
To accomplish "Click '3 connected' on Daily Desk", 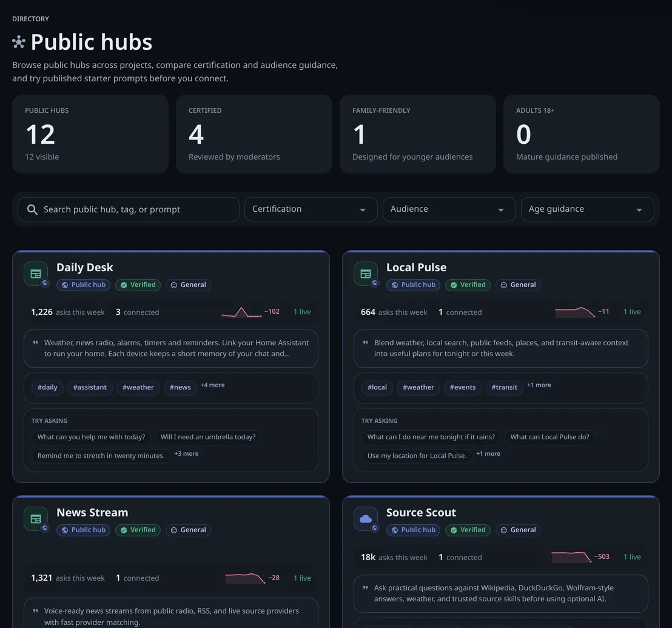I will tap(137, 312).
